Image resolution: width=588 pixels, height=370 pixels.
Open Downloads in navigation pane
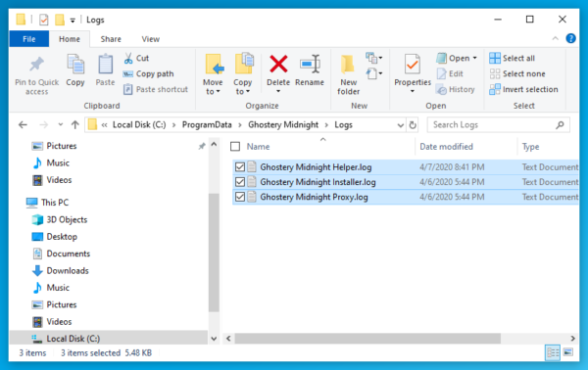click(x=61, y=271)
